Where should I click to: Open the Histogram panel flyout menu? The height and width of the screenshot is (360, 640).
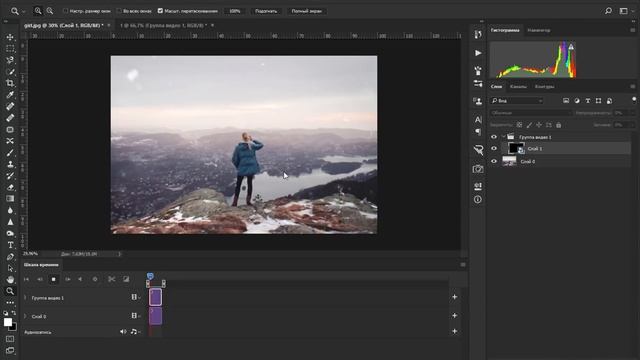point(633,30)
